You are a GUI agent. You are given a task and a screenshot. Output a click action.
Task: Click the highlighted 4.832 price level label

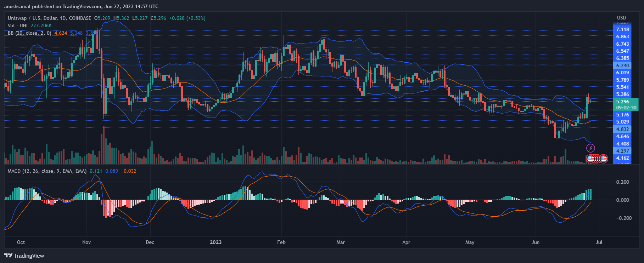point(622,129)
